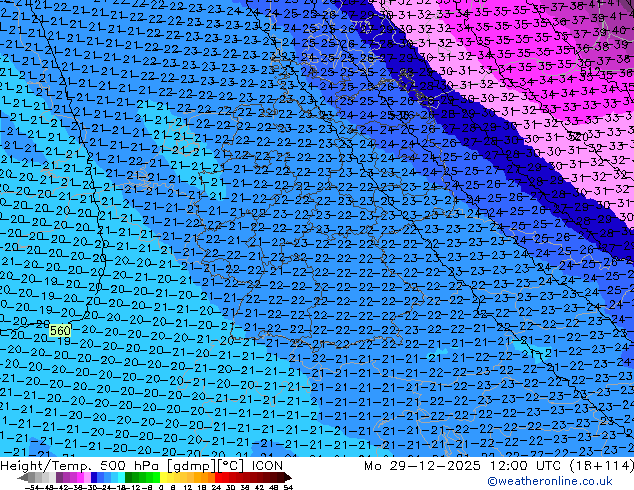Click the 54 label on the legend scale
634x490 pixels.
288,487
